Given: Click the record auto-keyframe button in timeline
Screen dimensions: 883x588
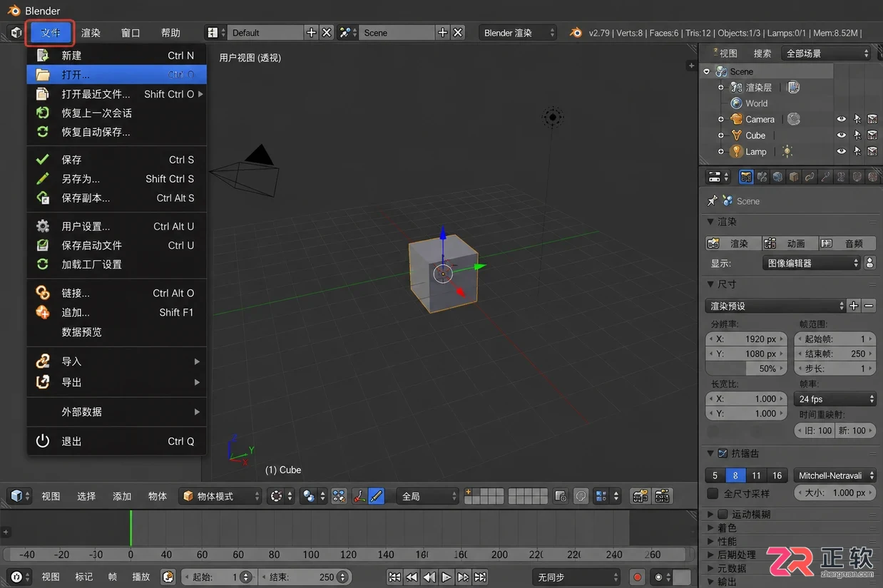Looking at the screenshot, I should pos(638,577).
